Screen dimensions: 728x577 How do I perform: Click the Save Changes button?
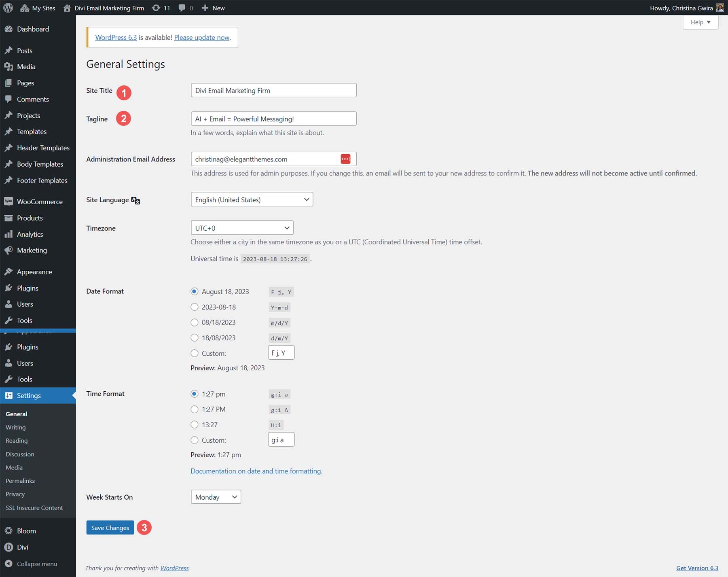(110, 528)
